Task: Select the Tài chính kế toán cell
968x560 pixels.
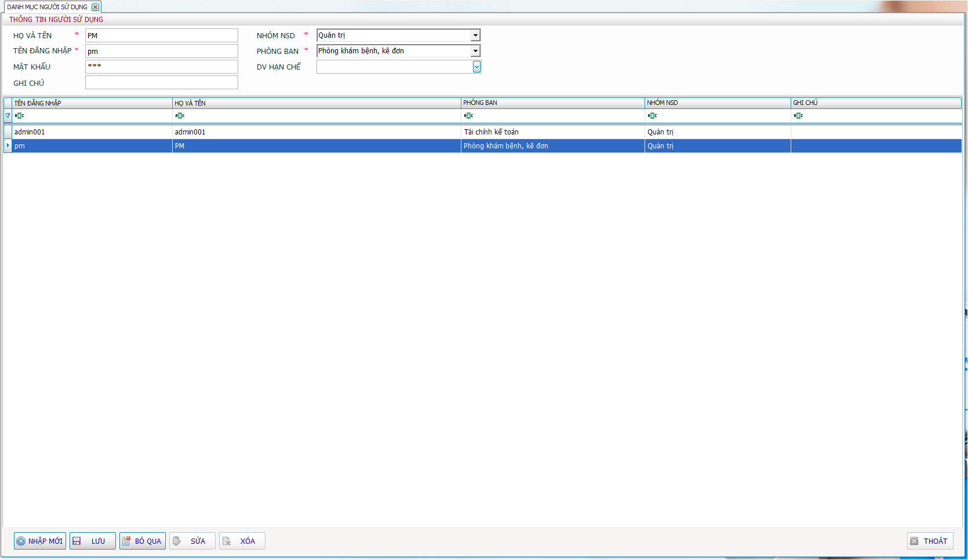Action: pyautogui.click(x=553, y=132)
